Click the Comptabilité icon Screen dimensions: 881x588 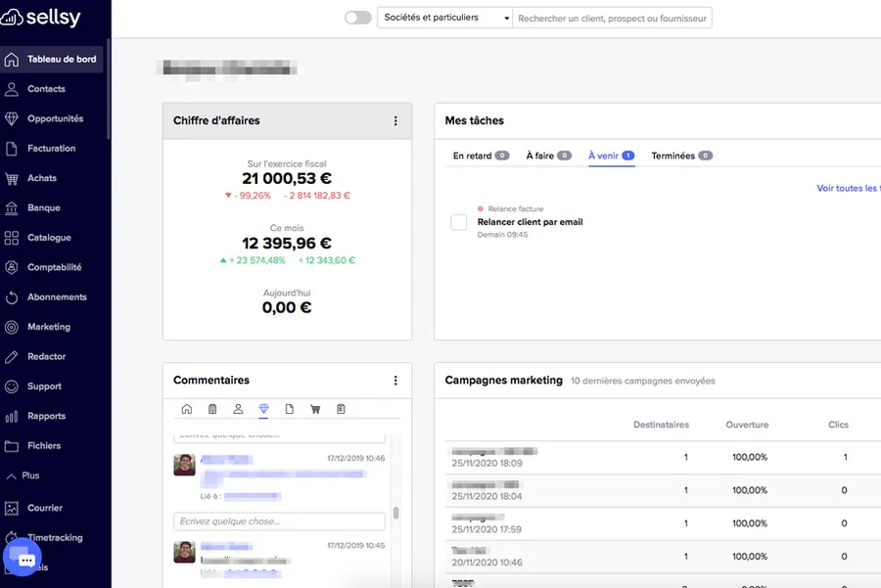tap(11, 267)
